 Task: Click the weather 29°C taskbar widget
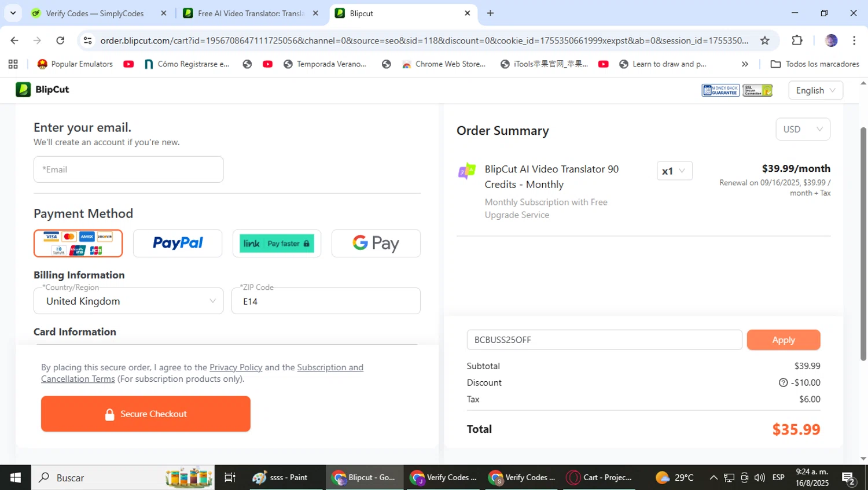675,477
